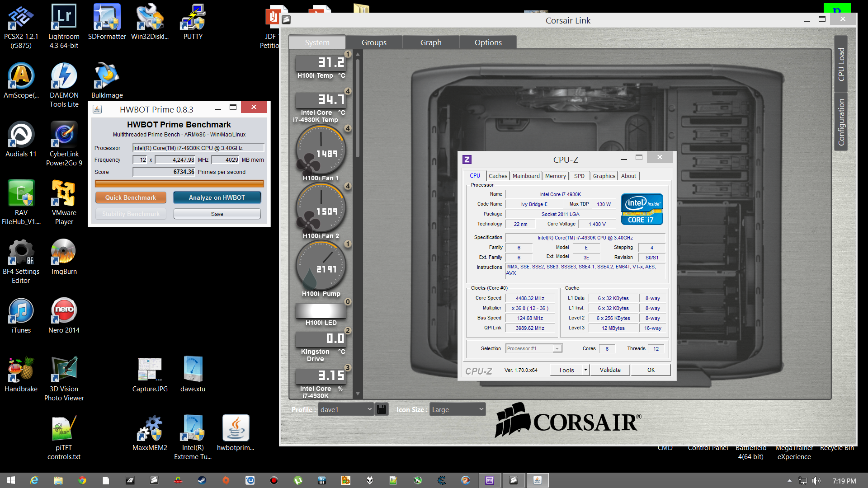Click Analyze on HWBOT button
868x488 pixels.
[217, 197]
